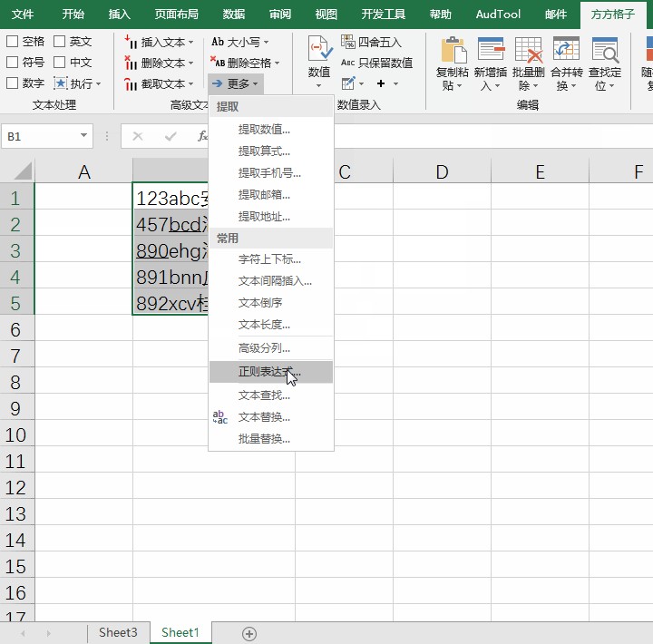Open the 页面布局 ribbon tab
Viewport: 653px width, 644px height.
177,15
